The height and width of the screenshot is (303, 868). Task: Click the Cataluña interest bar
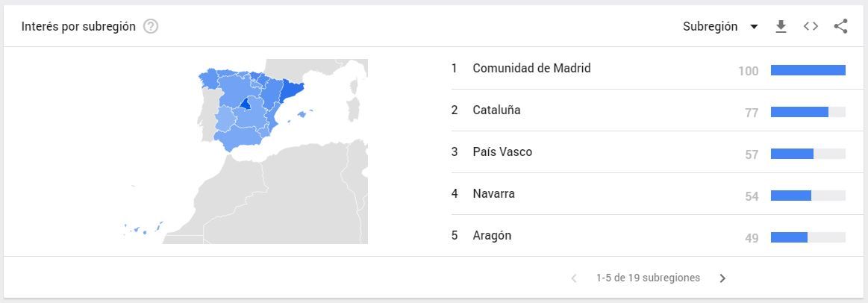[x=799, y=112]
